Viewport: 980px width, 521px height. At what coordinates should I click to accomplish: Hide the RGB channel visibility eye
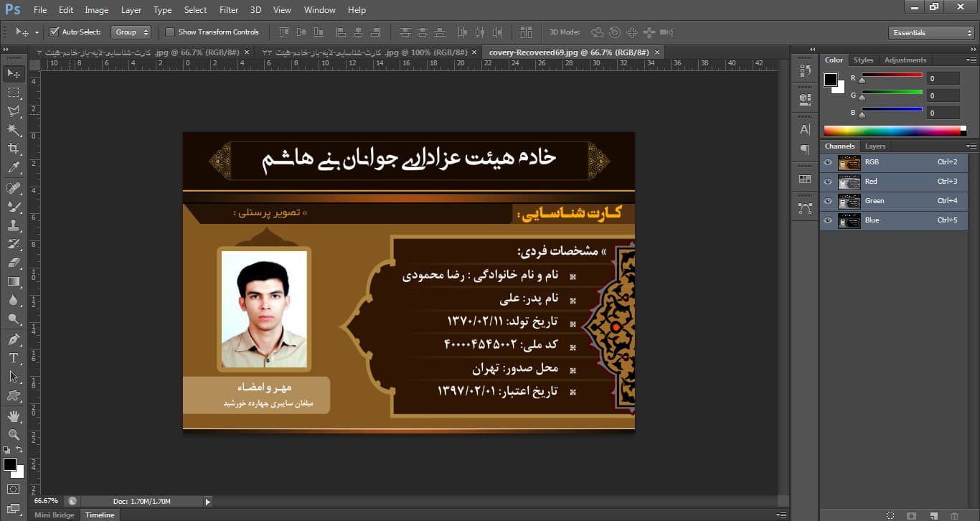click(x=828, y=162)
